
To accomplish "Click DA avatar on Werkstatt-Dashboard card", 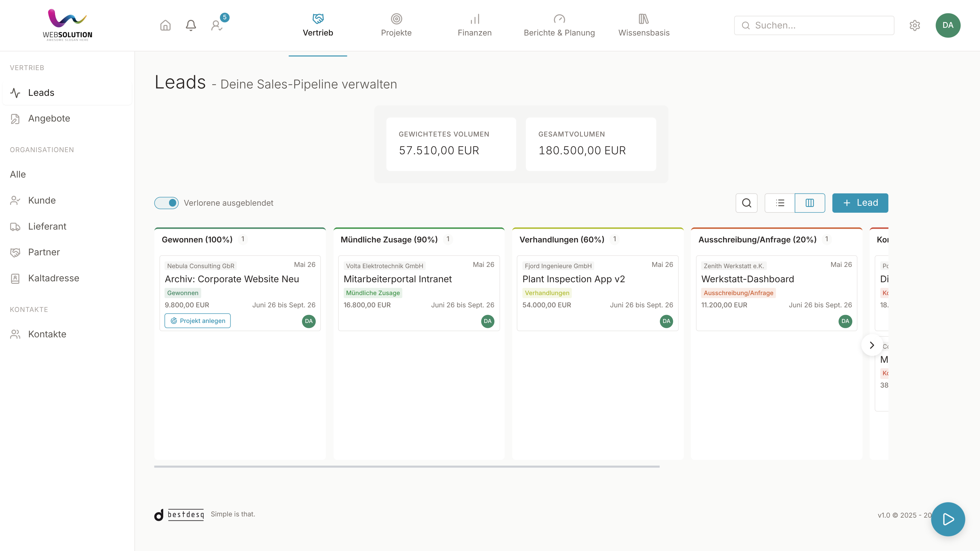I will (845, 321).
